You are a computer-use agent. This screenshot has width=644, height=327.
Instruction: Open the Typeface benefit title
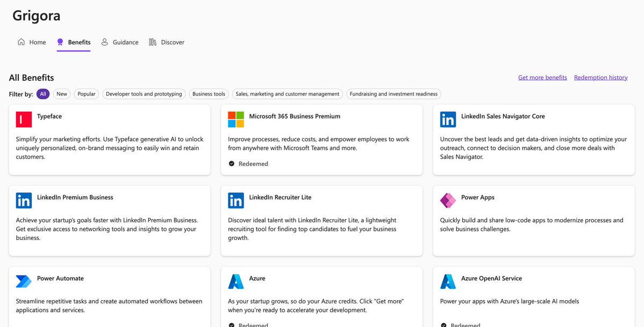pyautogui.click(x=49, y=116)
